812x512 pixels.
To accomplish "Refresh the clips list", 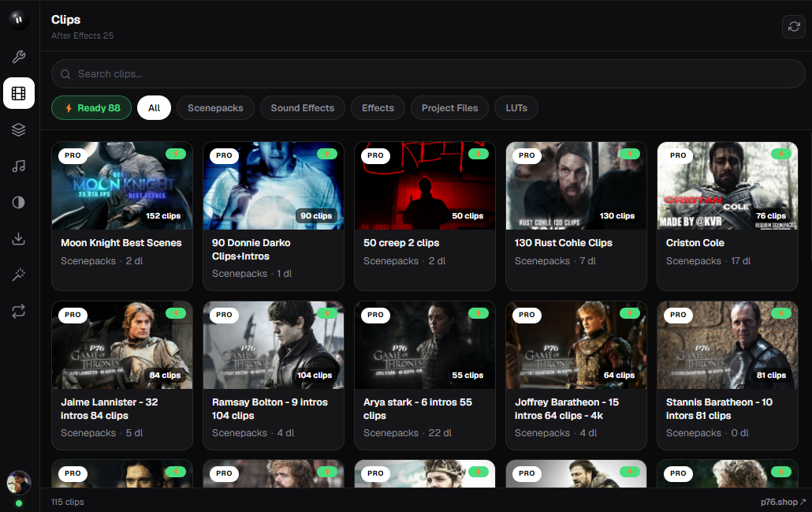I will click(793, 27).
